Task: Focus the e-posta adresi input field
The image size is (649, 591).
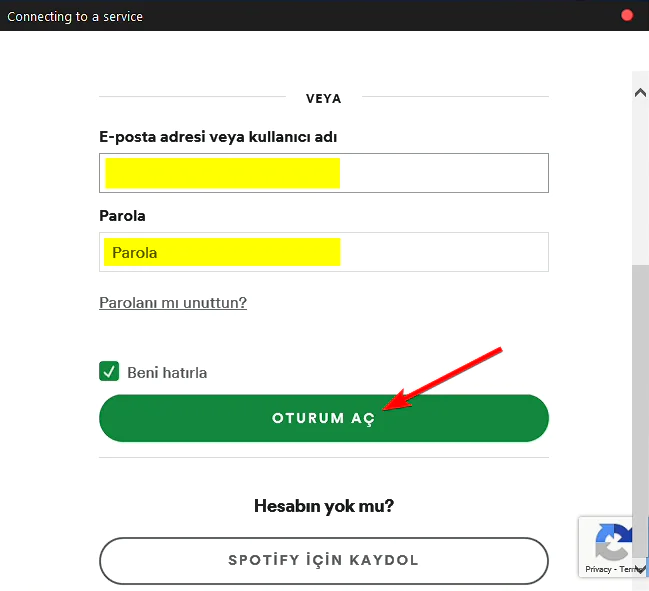Action: pos(324,173)
